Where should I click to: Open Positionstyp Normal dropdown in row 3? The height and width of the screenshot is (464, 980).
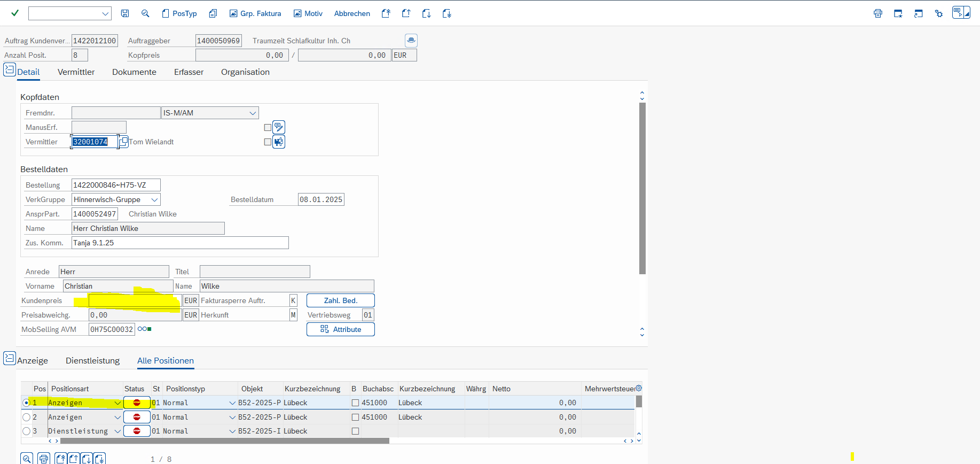(x=232, y=431)
